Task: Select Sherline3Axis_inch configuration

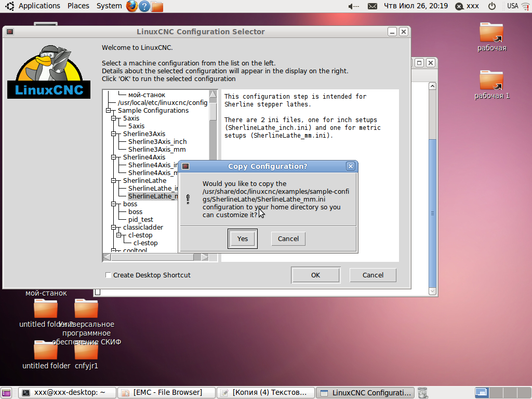Action: click(x=157, y=142)
